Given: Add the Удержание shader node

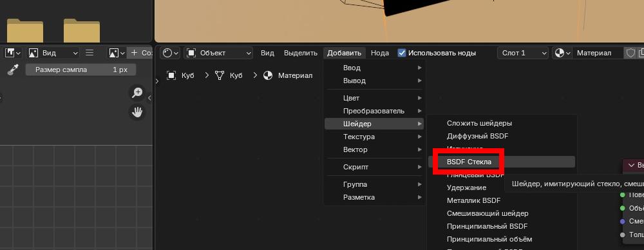Looking at the screenshot, I should click(466, 187).
